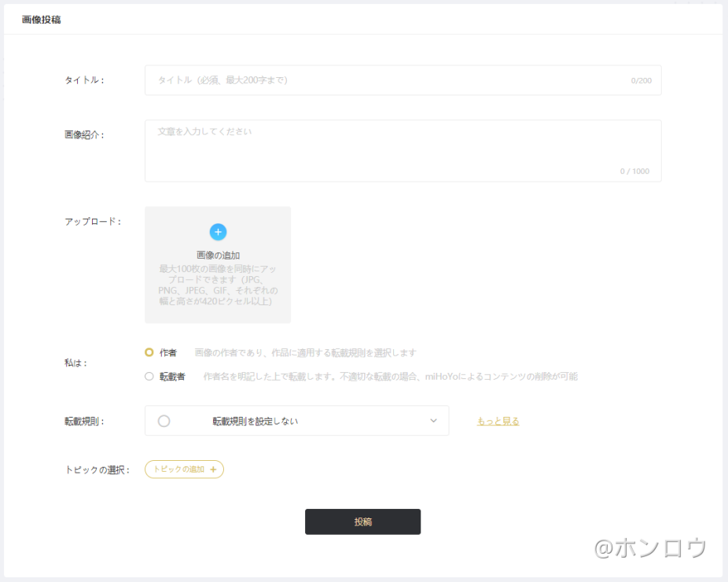Click the トピックの追加 topic button

tap(183, 469)
